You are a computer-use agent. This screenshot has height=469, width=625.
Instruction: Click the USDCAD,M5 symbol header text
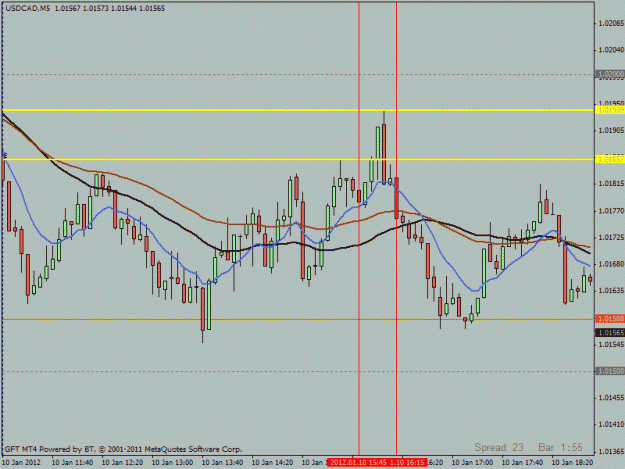(x=28, y=8)
